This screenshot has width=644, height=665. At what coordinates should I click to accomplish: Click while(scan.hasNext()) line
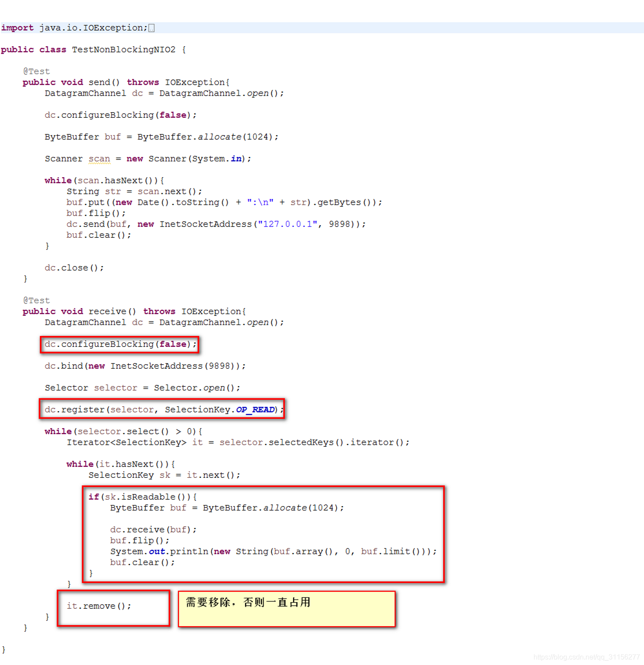coord(104,181)
